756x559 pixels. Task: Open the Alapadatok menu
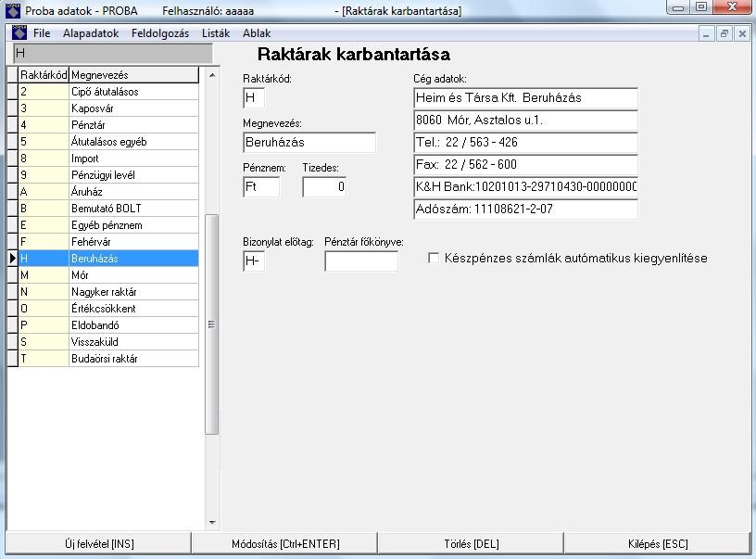(91, 33)
